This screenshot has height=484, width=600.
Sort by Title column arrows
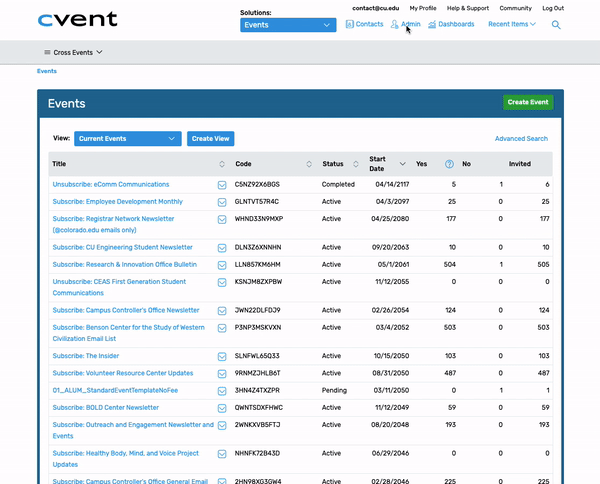(222, 164)
